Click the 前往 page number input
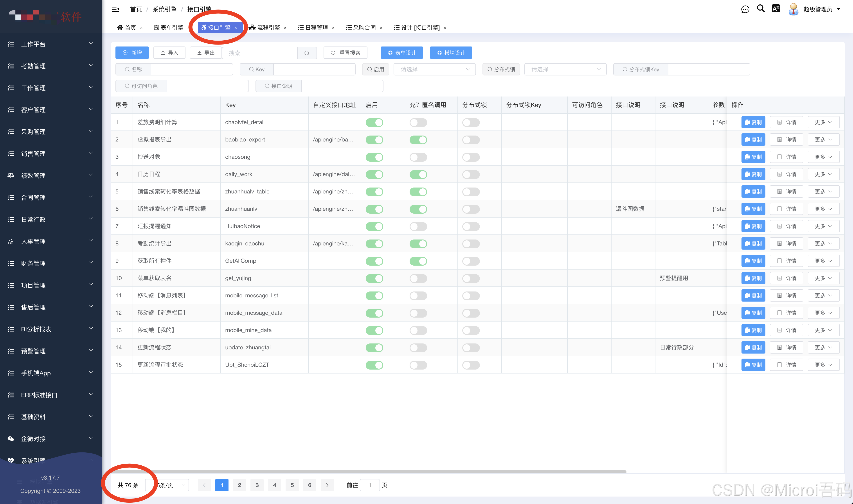Screen dimensions: 853x504 (369, 485)
